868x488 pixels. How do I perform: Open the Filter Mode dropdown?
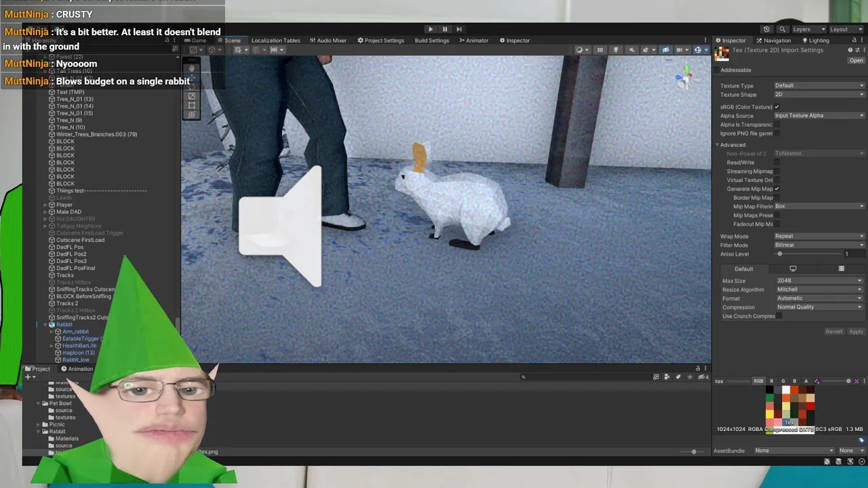(819, 245)
